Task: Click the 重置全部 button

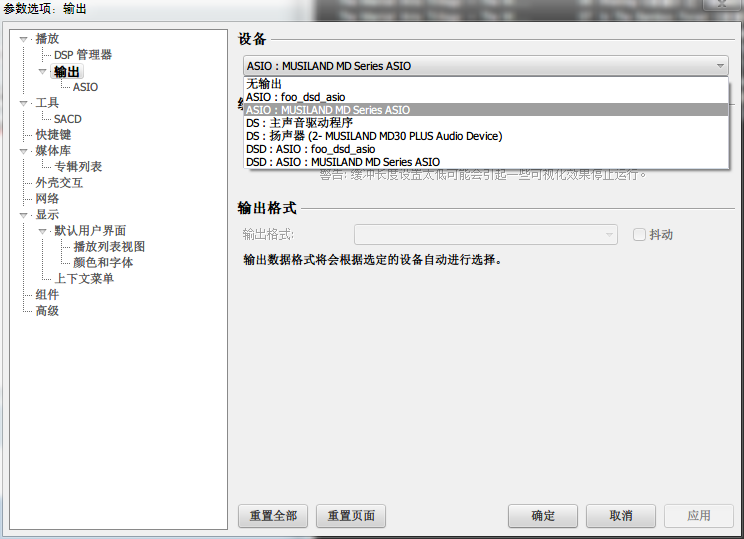Action: tap(273, 516)
